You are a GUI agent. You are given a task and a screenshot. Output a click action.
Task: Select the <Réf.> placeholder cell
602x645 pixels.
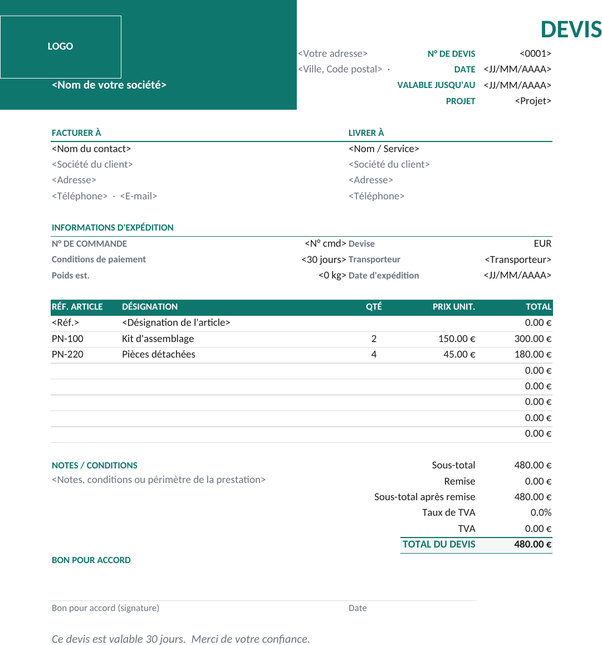pyautogui.click(x=65, y=322)
